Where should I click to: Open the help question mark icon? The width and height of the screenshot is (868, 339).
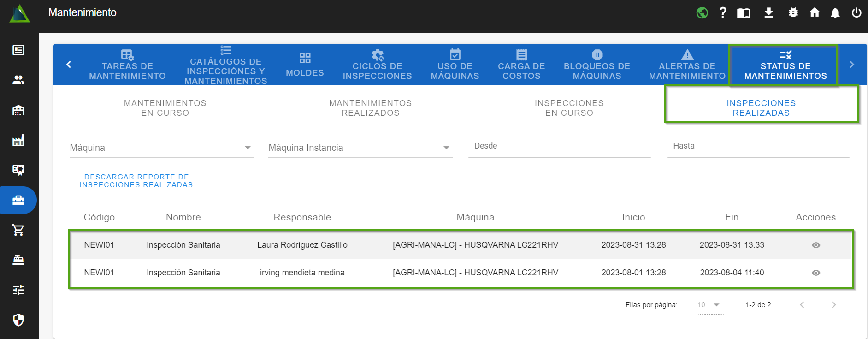point(723,13)
